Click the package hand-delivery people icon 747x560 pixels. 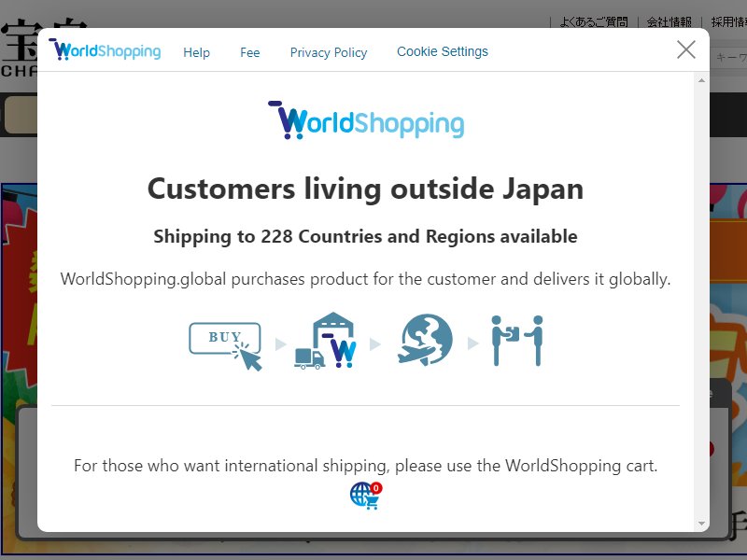[517, 340]
